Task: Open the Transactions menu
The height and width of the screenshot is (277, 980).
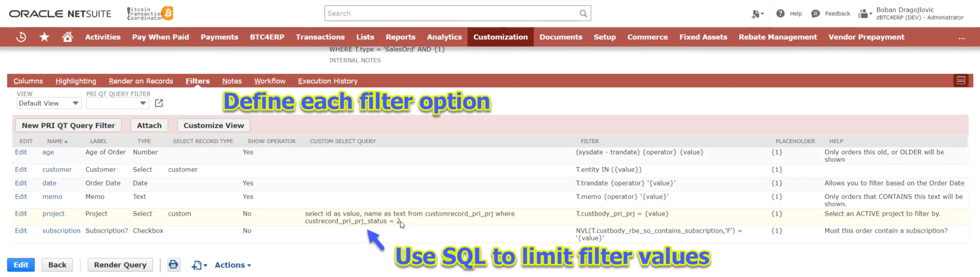Action: click(x=320, y=37)
